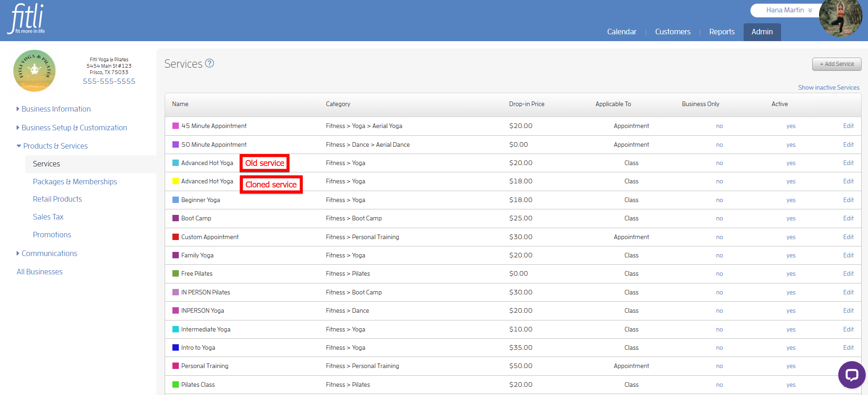The image size is (868, 395).
Task: Click the Name column header
Action: tap(180, 104)
